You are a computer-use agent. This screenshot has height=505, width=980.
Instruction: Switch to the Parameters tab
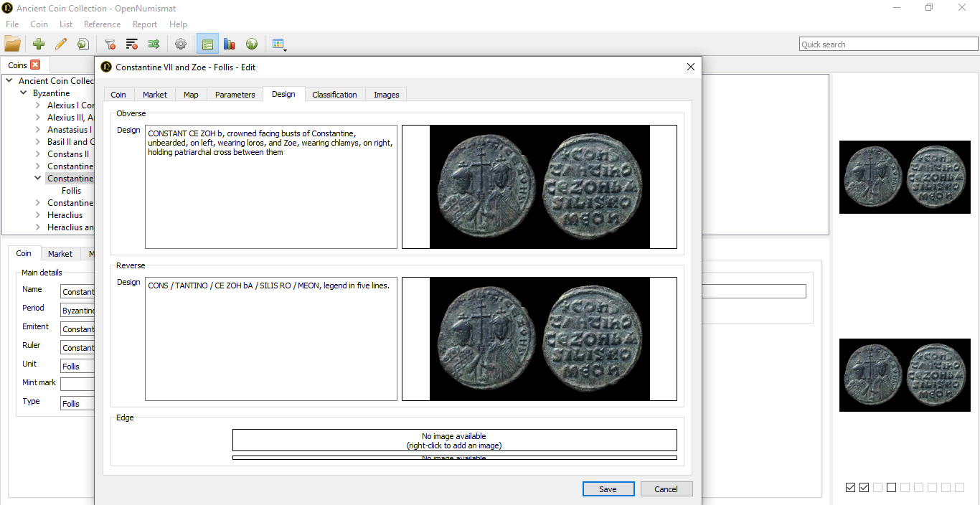235,95
